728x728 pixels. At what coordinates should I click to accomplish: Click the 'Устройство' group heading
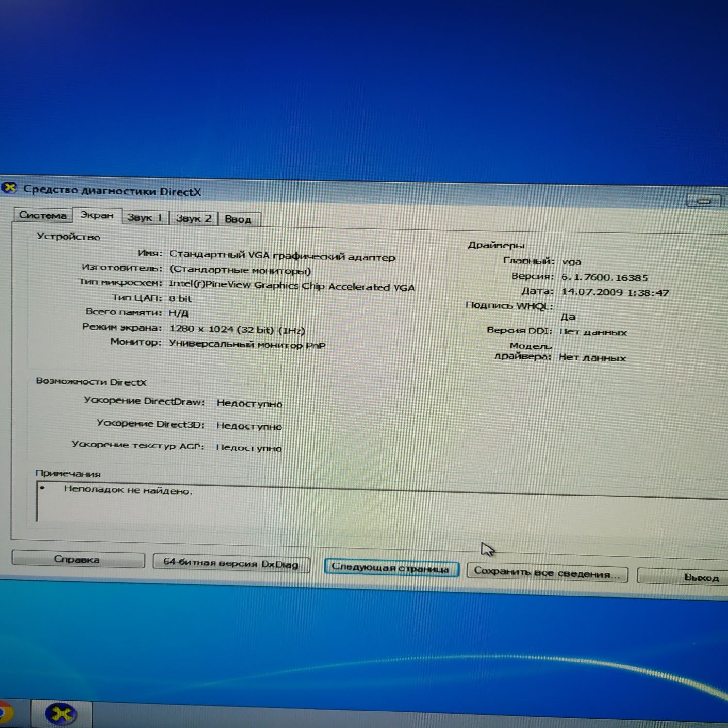click(x=68, y=237)
